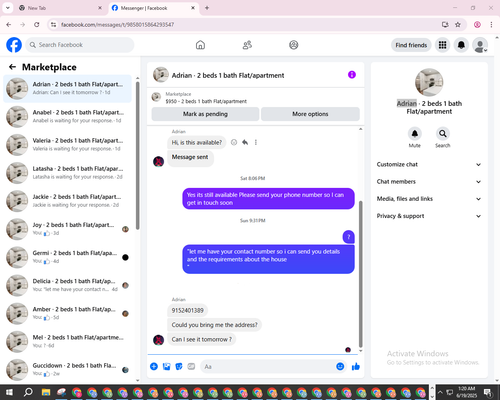Open the Windows Start menu
This screenshot has height=400, width=500.
point(9,392)
